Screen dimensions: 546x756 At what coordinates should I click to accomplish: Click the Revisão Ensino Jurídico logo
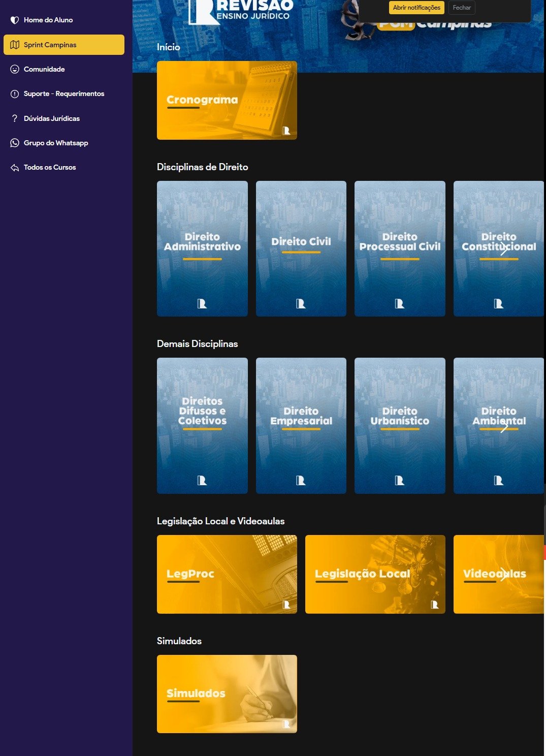click(x=241, y=11)
